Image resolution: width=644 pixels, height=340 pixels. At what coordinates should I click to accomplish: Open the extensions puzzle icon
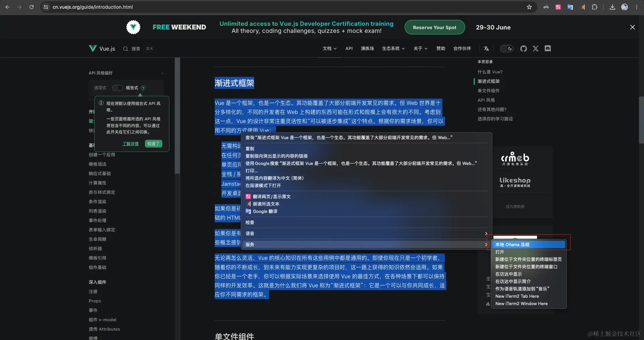point(594,7)
